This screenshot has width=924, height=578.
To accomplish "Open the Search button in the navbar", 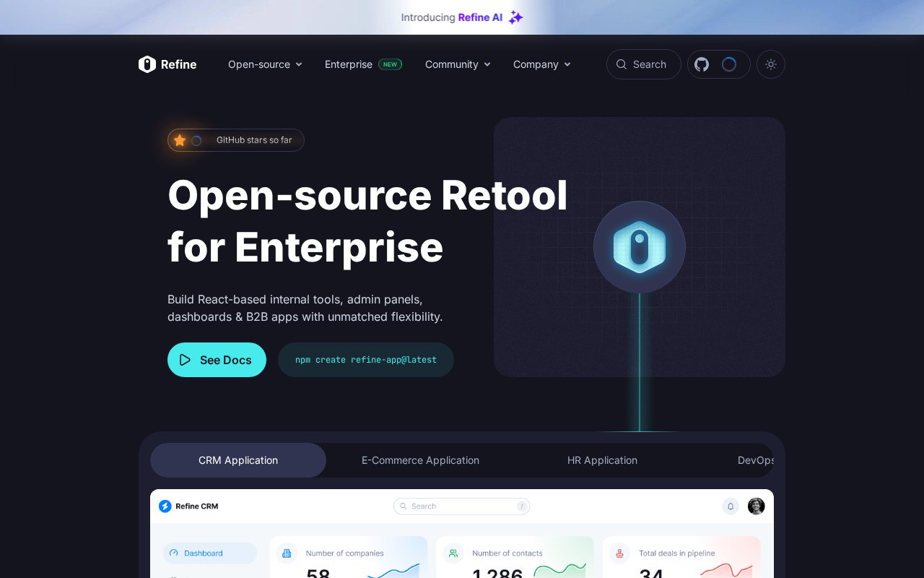I will [644, 64].
